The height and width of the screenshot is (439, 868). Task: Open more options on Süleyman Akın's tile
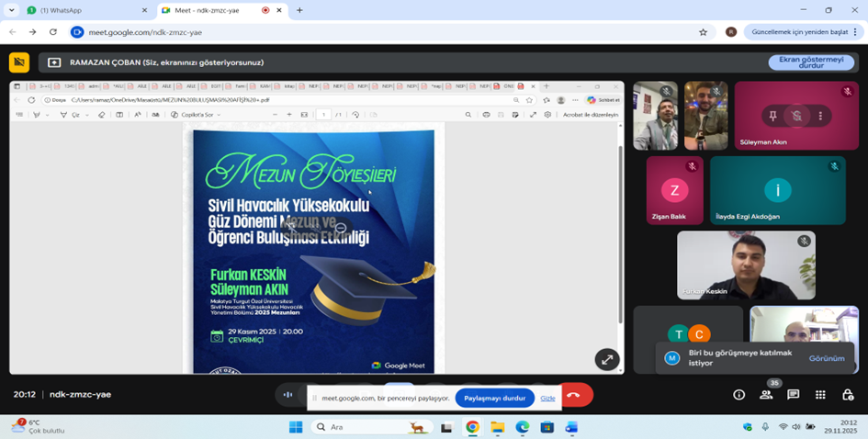coord(819,116)
